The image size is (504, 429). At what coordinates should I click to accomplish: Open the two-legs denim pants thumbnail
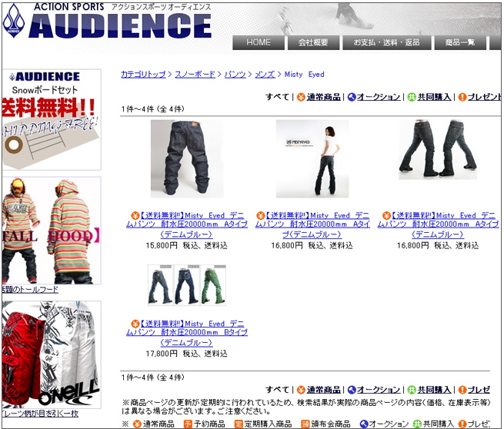tap(438, 150)
